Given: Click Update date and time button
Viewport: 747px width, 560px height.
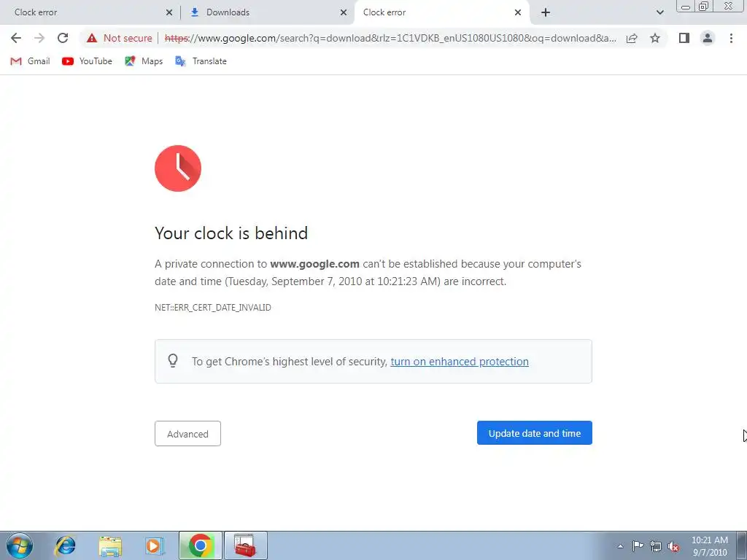Looking at the screenshot, I should (535, 433).
